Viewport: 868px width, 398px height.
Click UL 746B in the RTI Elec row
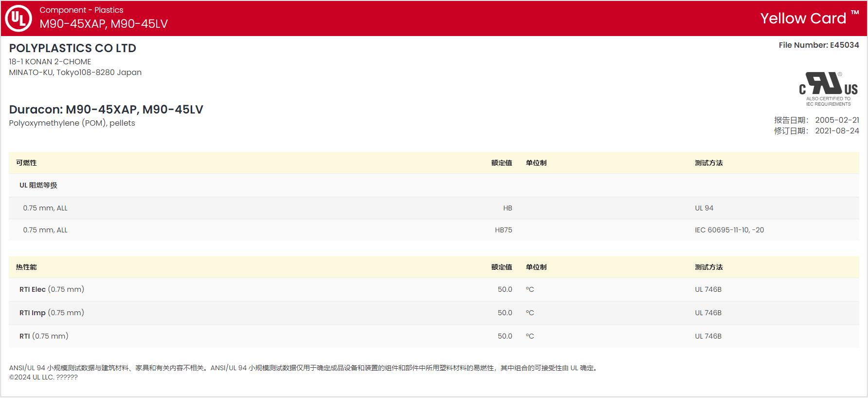tap(708, 289)
